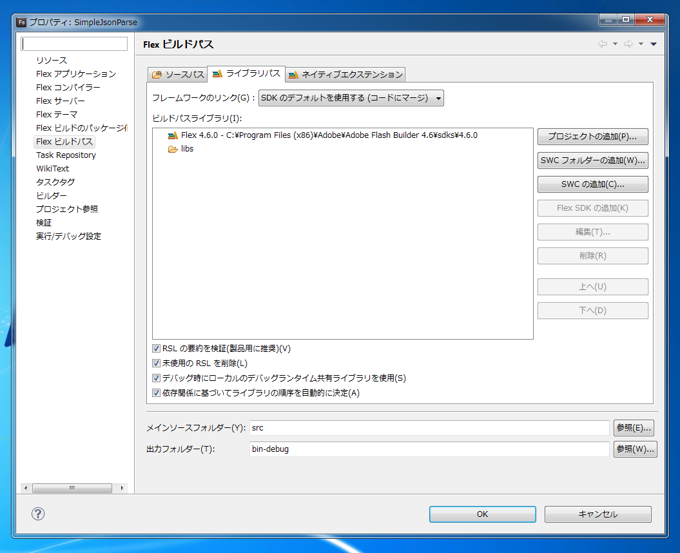Click the 上へ(U) button
Screen dimensions: 680x553
pyautogui.click(x=593, y=287)
